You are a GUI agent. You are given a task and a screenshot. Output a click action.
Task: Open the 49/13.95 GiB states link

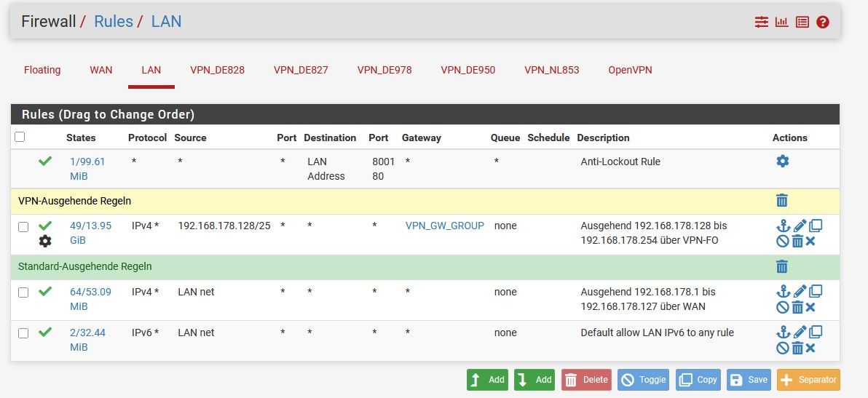point(90,234)
